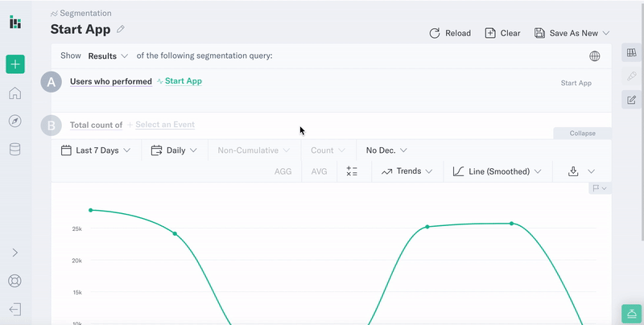The height and width of the screenshot is (325, 644).
Task: Click the green plus create button
Action: tap(15, 64)
